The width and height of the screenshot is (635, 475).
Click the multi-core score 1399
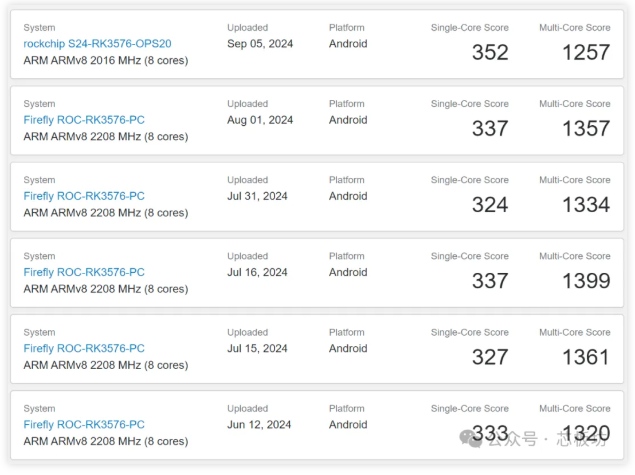(x=585, y=281)
